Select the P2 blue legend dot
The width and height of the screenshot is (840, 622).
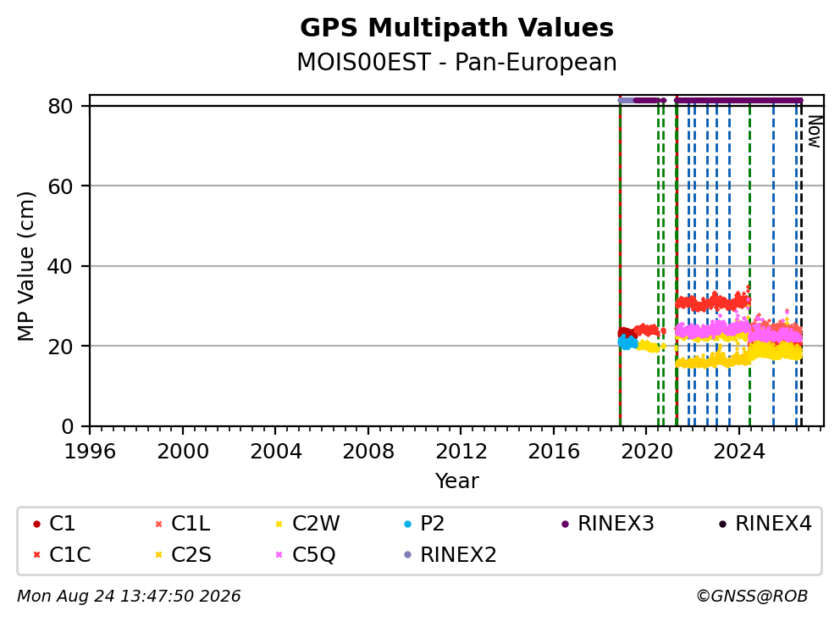[x=407, y=524]
